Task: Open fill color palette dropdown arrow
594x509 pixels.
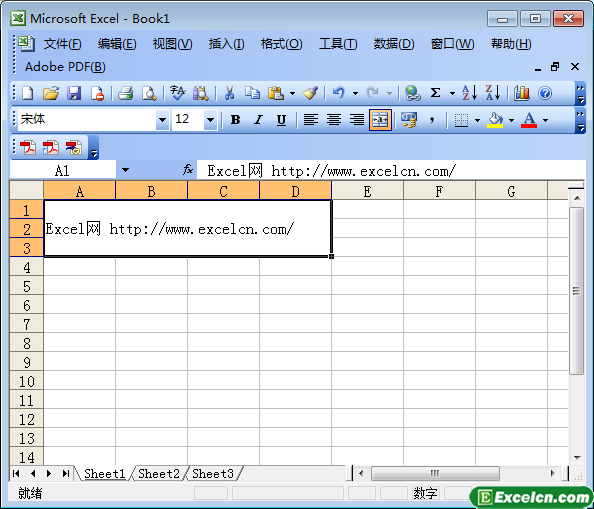Action: [x=511, y=120]
